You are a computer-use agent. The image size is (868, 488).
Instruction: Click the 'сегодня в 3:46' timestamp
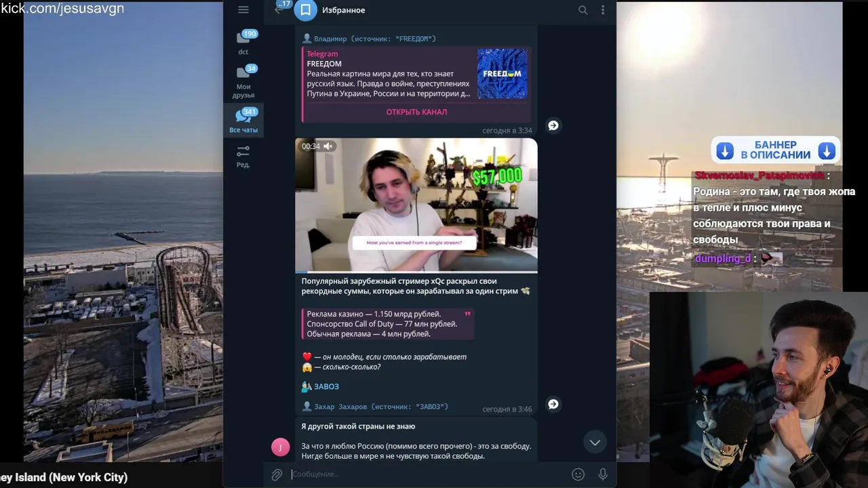tap(507, 409)
